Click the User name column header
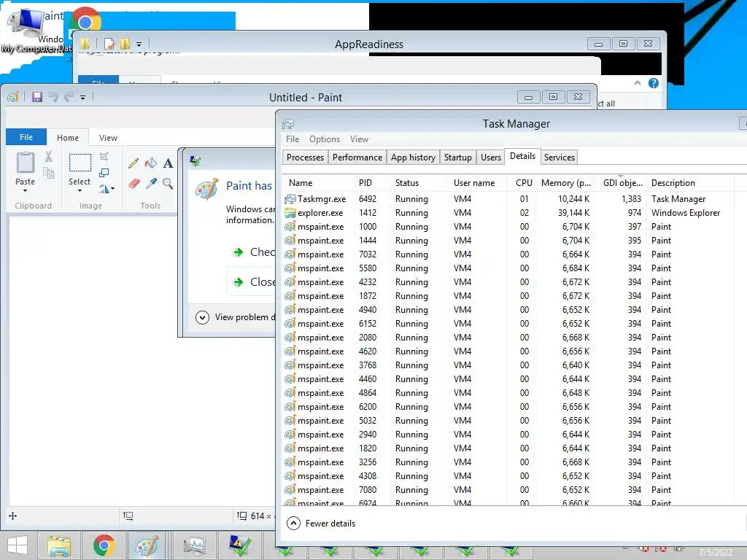Image resolution: width=747 pixels, height=560 pixels. tap(477, 183)
